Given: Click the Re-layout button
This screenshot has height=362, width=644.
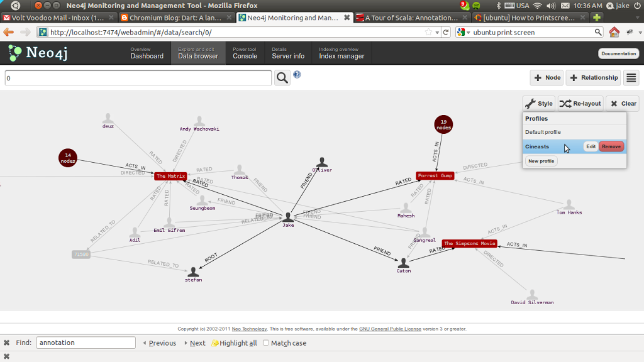Looking at the screenshot, I should click(x=580, y=104).
